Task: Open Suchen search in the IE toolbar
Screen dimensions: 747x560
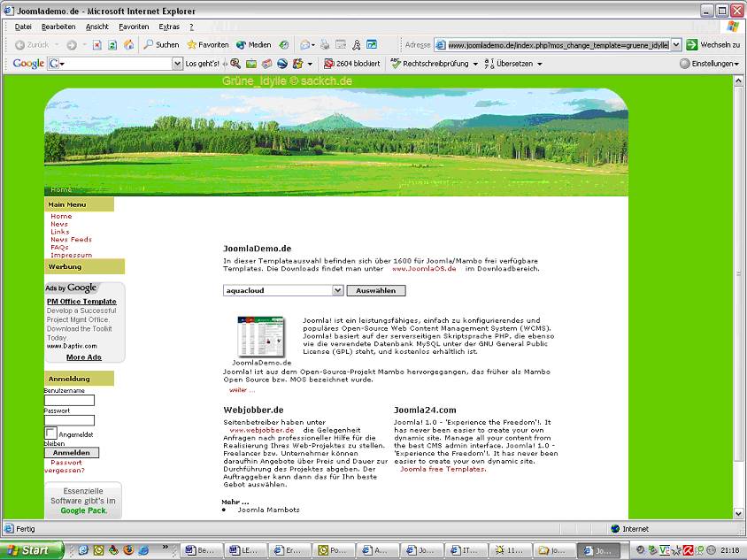Action: (161, 45)
